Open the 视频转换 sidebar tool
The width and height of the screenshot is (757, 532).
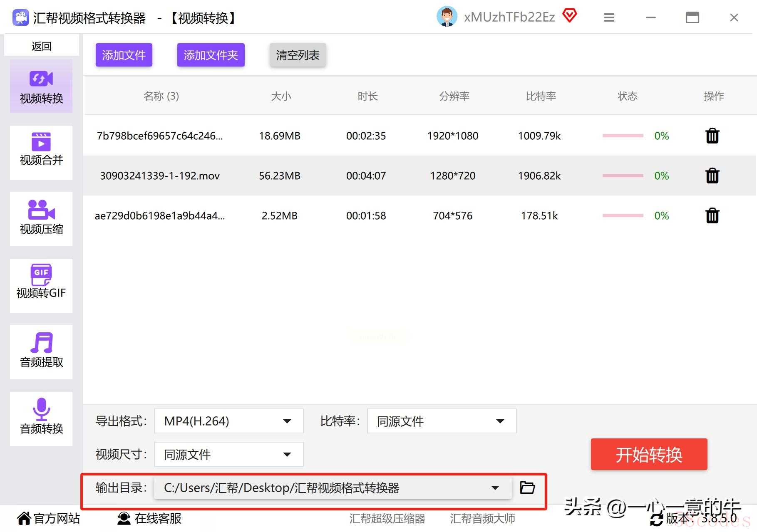point(41,86)
